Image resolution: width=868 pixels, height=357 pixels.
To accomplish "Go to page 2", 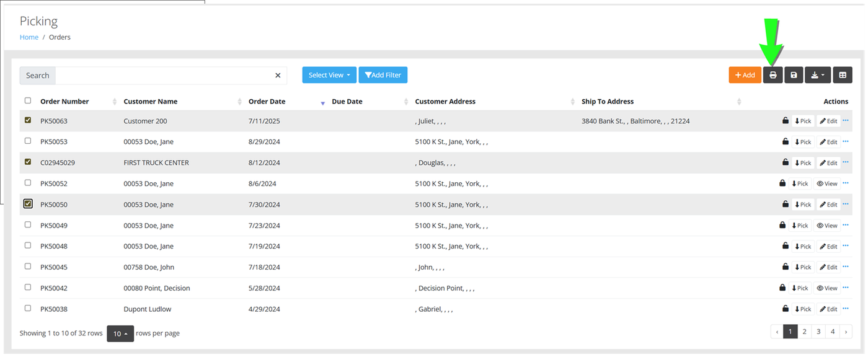I will [x=804, y=332].
